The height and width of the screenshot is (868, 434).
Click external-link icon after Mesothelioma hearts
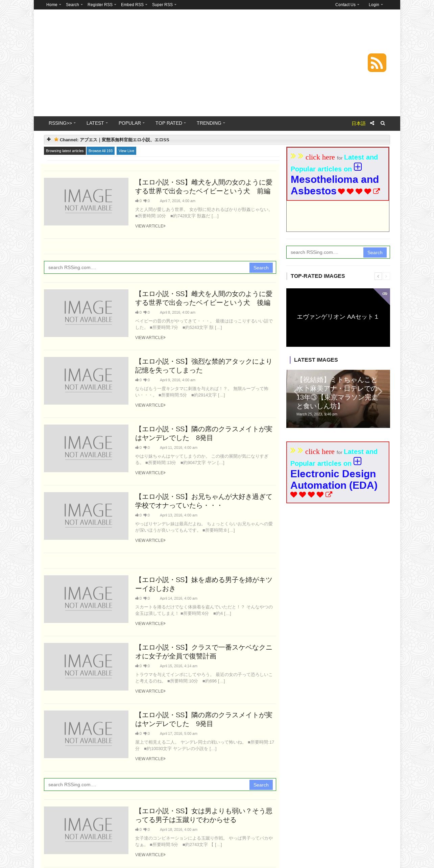(376, 191)
